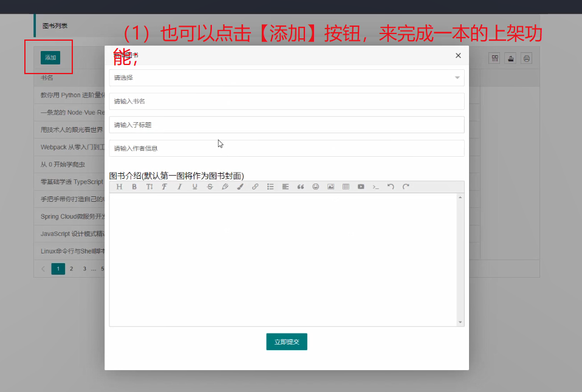Select the 一条龙的 Node·Vue row
The height and width of the screenshot is (392, 582).
(x=69, y=112)
